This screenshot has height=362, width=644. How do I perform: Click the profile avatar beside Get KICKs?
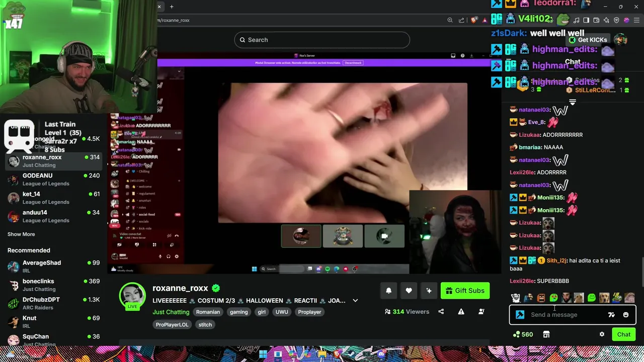(620, 40)
